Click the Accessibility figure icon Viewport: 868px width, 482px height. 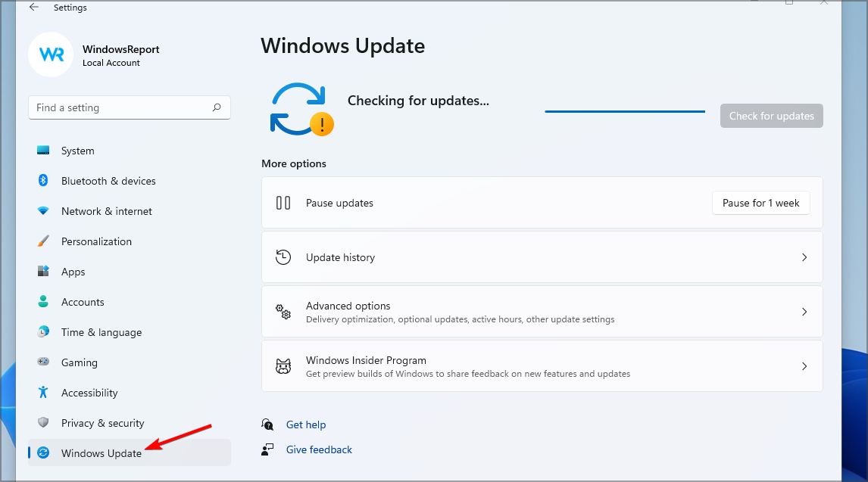click(x=43, y=392)
